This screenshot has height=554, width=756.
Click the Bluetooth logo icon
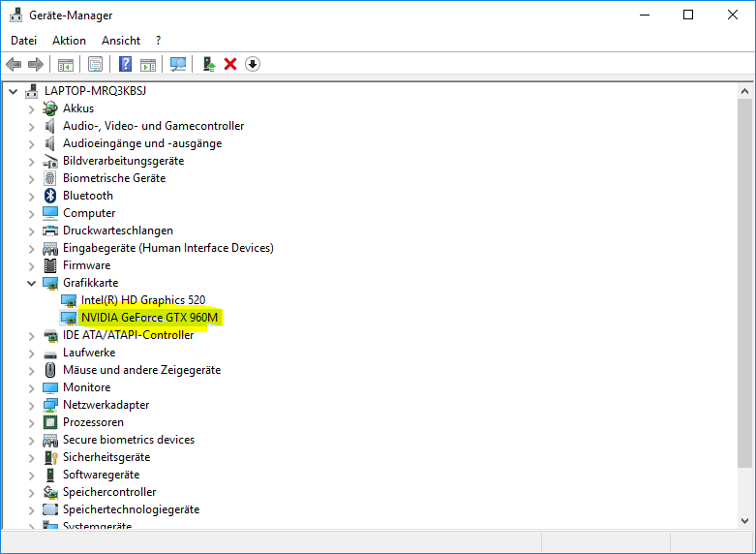(50, 196)
